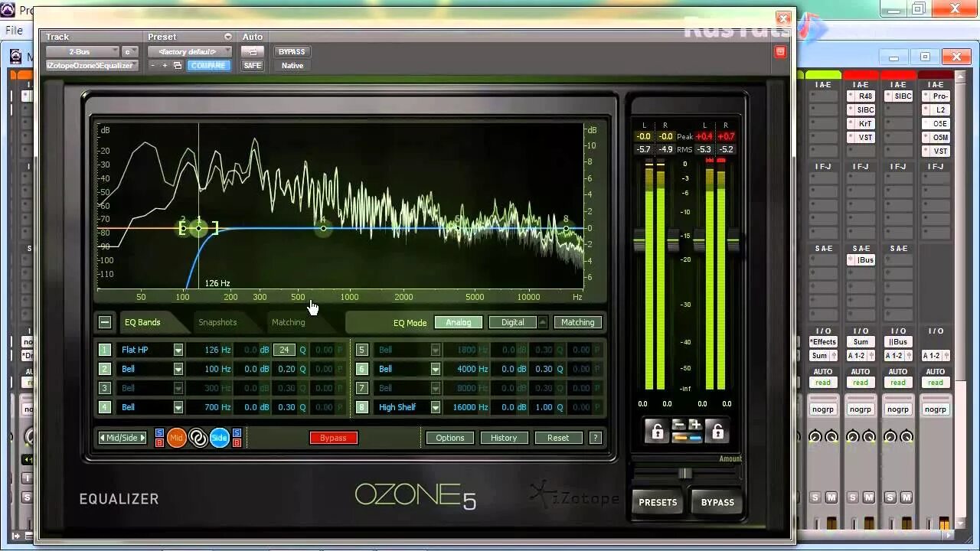Bypass the Mid channel with B icon
980x551 pixels.
coord(159,442)
